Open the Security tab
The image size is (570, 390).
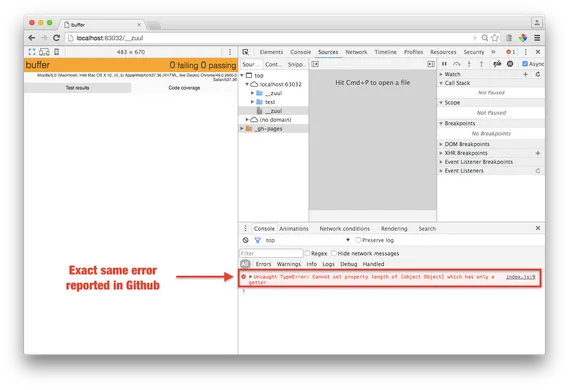point(474,52)
